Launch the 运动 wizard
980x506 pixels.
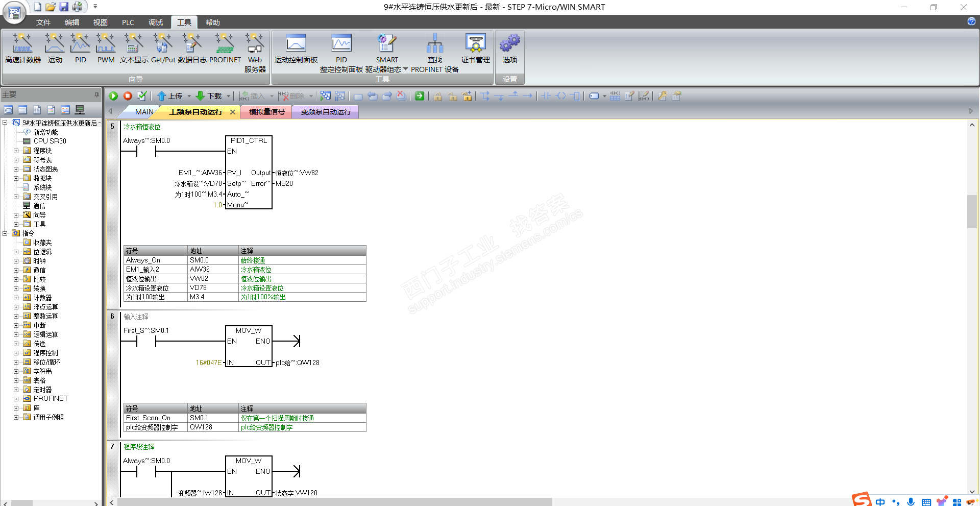click(x=55, y=49)
